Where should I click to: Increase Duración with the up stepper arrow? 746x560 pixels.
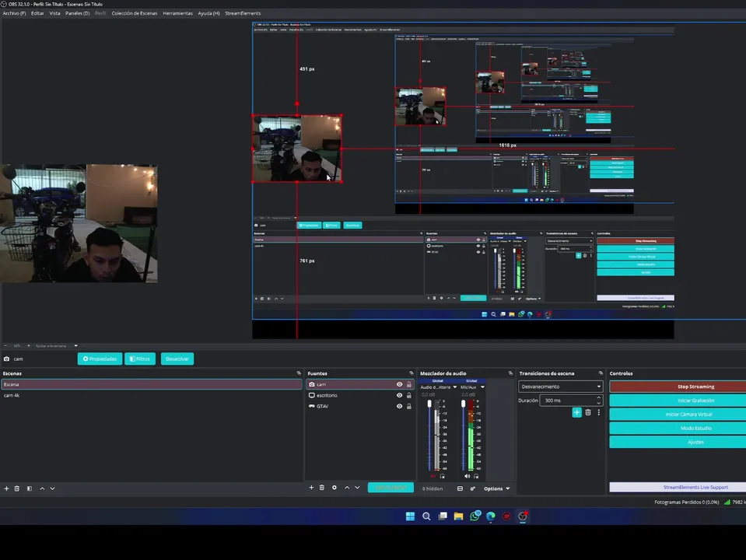[x=598, y=397]
